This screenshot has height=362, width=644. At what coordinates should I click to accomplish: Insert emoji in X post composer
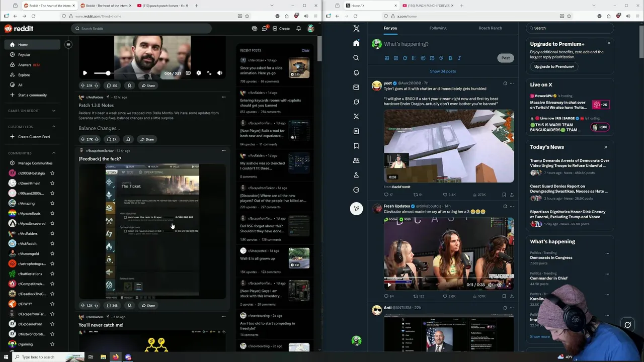(423, 58)
